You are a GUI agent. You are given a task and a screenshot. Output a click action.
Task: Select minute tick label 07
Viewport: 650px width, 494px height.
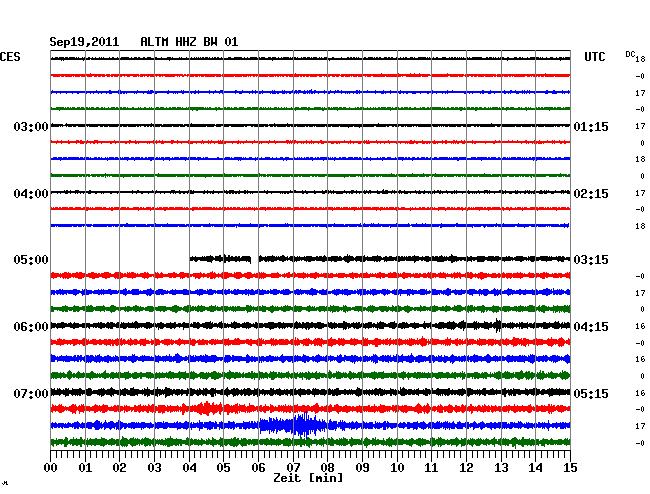click(293, 467)
